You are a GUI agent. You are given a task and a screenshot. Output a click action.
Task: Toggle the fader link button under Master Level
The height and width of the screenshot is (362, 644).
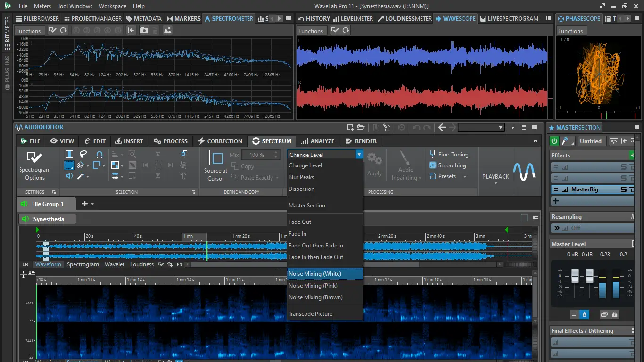(603, 314)
